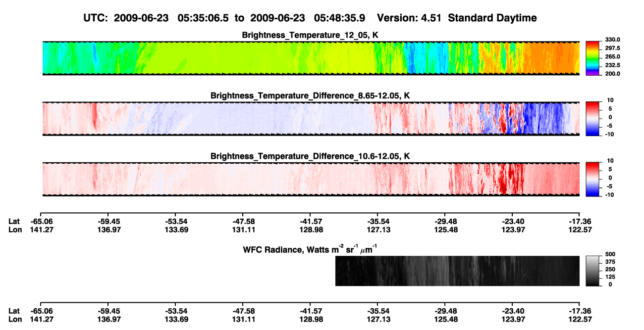This screenshot has height=330, width=644.
Task: Click longitude 122.57 on bottom axis below WFC image
Action: [x=580, y=319]
